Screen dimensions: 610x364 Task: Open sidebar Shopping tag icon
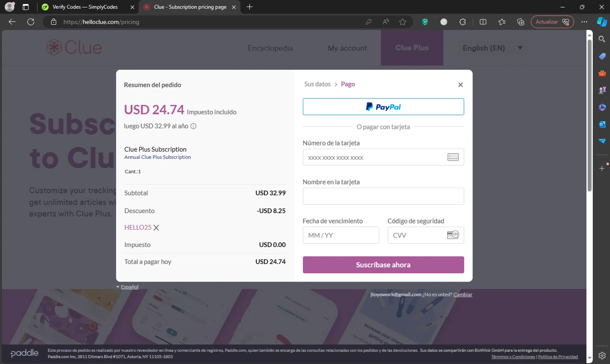point(602,56)
